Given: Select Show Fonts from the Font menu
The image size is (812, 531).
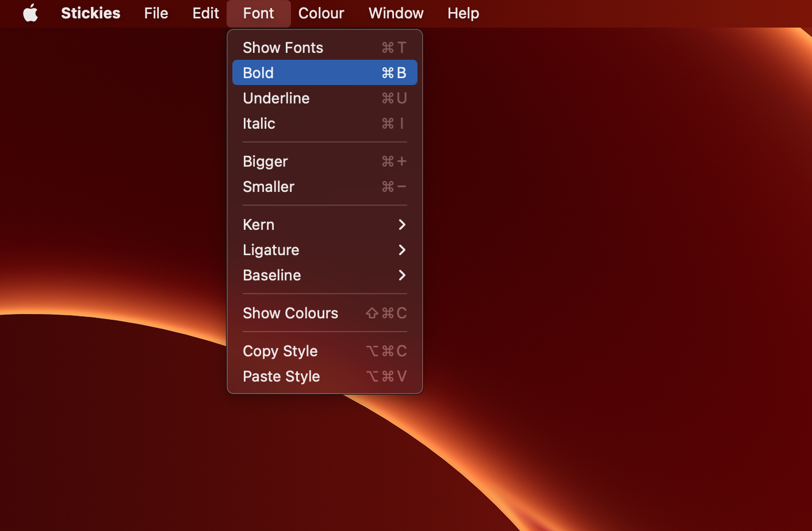Looking at the screenshot, I should [283, 47].
